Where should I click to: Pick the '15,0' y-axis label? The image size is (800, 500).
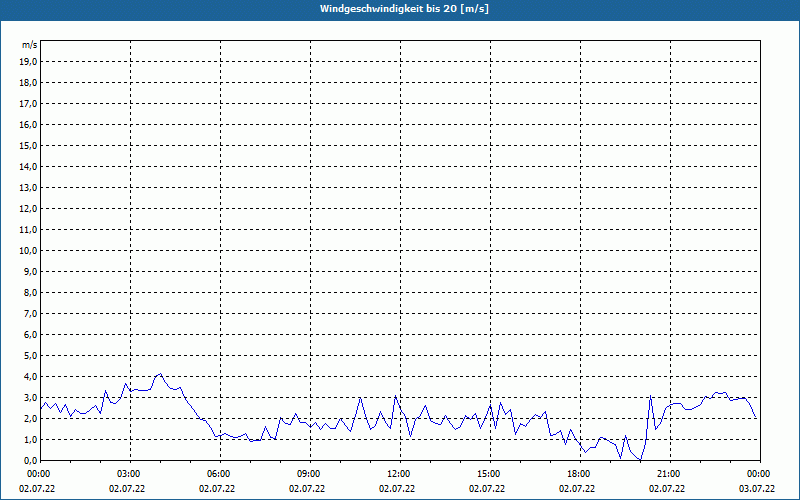[28, 145]
